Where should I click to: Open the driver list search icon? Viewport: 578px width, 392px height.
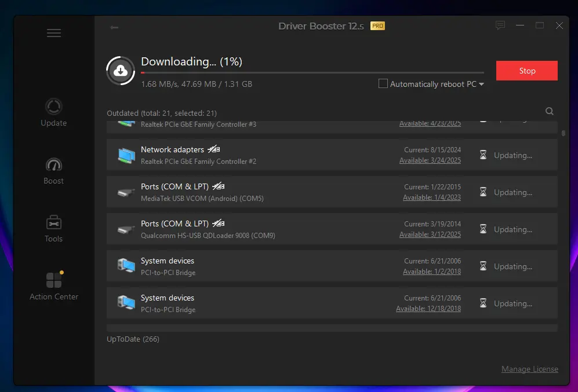[x=549, y=111]
